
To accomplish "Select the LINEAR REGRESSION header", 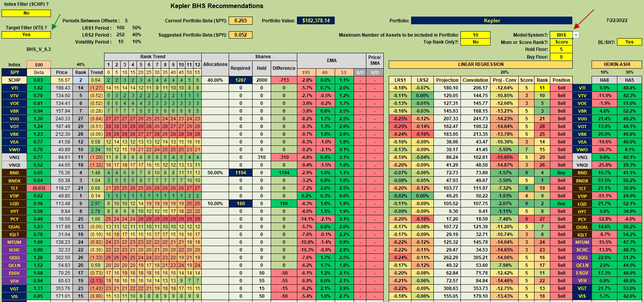I will point(480,64).
